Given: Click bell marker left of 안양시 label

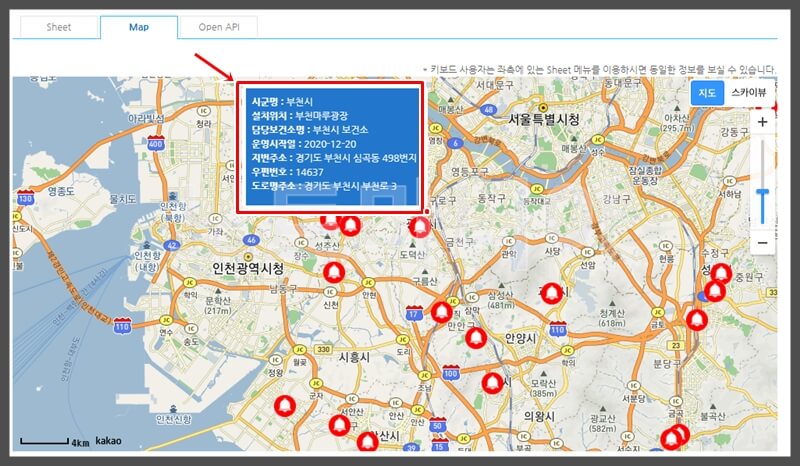Looking at the screenshot, I should [x=476, y=338].
